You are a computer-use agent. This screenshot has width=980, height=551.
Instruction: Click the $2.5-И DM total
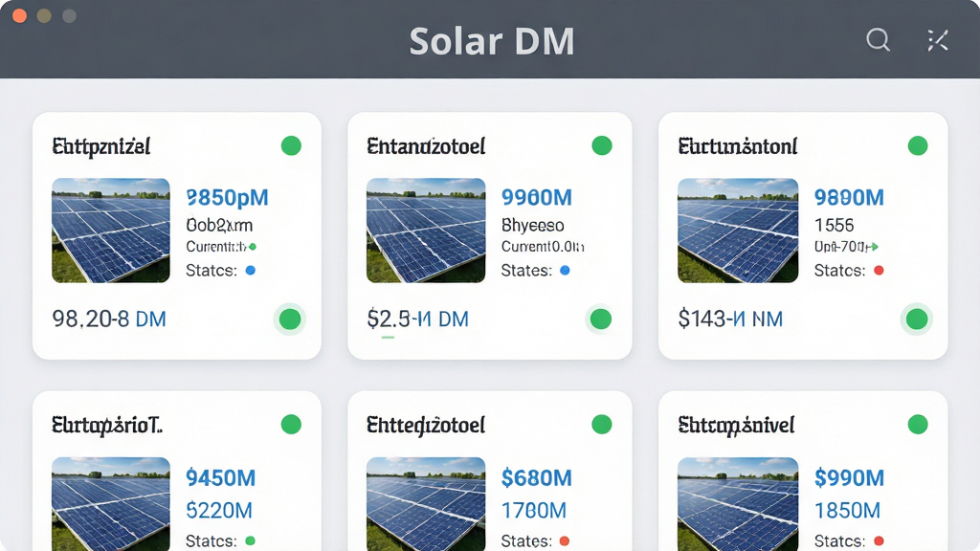pos(418,320)
